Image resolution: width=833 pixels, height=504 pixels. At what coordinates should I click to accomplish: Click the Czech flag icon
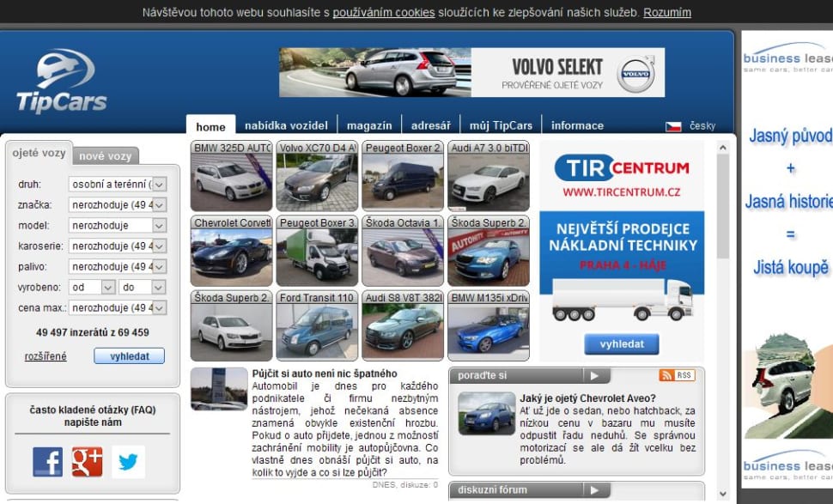(x=673, y=126)
